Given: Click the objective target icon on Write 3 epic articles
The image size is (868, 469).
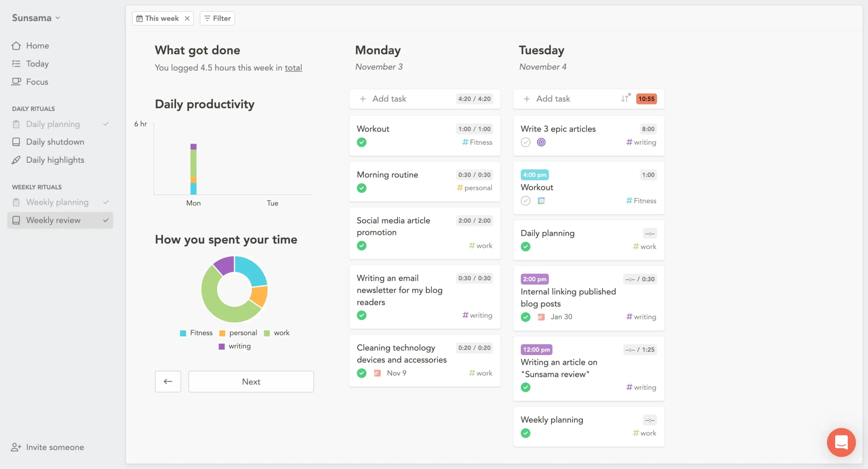Looking at the screenshot, I should click(541, 142).
